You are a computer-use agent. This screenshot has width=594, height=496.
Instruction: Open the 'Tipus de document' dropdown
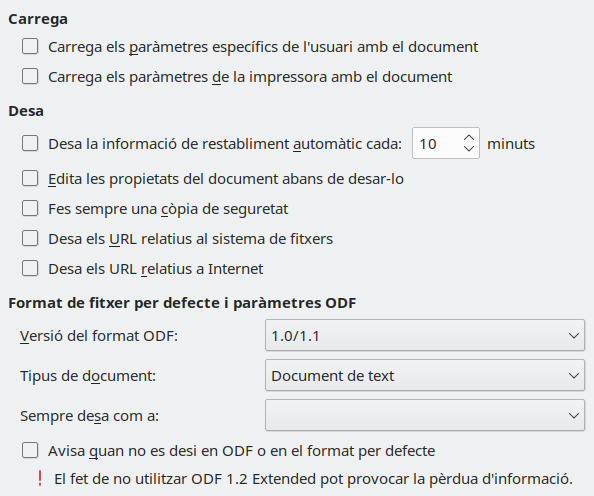click(x=425, y=376)
